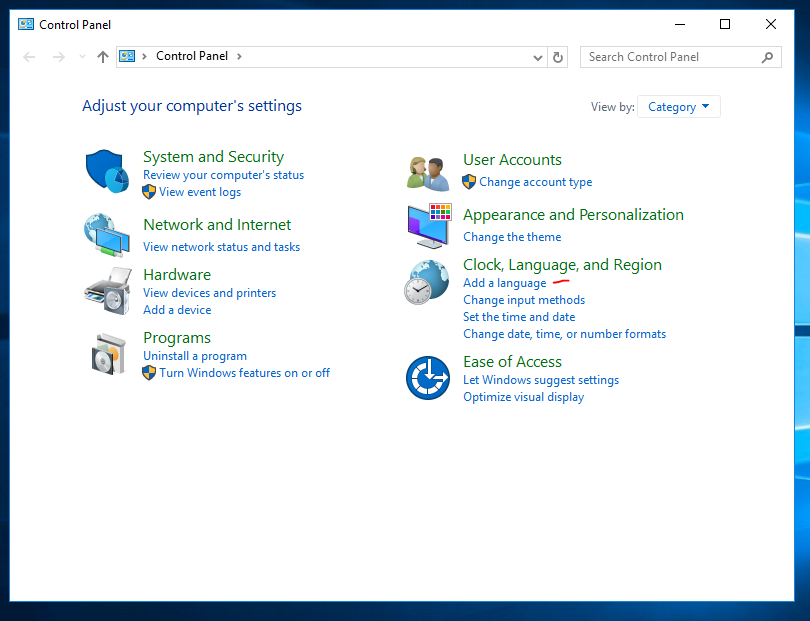The width and height of the screenshot is (810, 621).
Task: Click the Forward navigation arrow
Action: 58,57
